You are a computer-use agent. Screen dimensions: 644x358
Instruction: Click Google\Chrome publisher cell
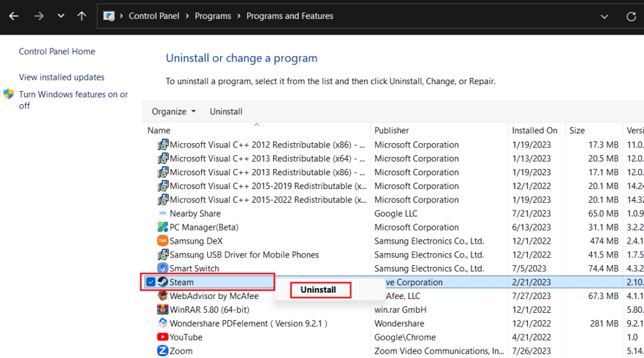[x=404, y=337]
